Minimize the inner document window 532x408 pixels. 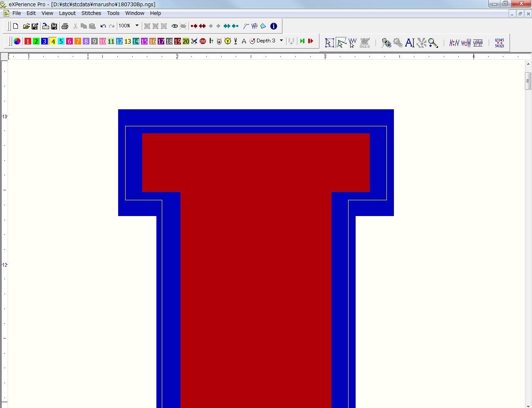point(512,14)
